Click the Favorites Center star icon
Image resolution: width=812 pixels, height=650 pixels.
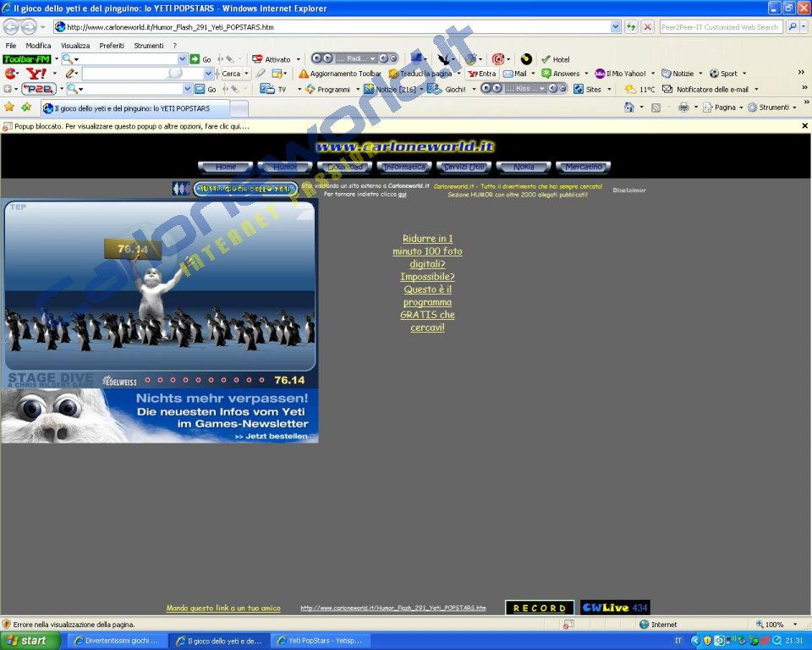tap(9, 107)
